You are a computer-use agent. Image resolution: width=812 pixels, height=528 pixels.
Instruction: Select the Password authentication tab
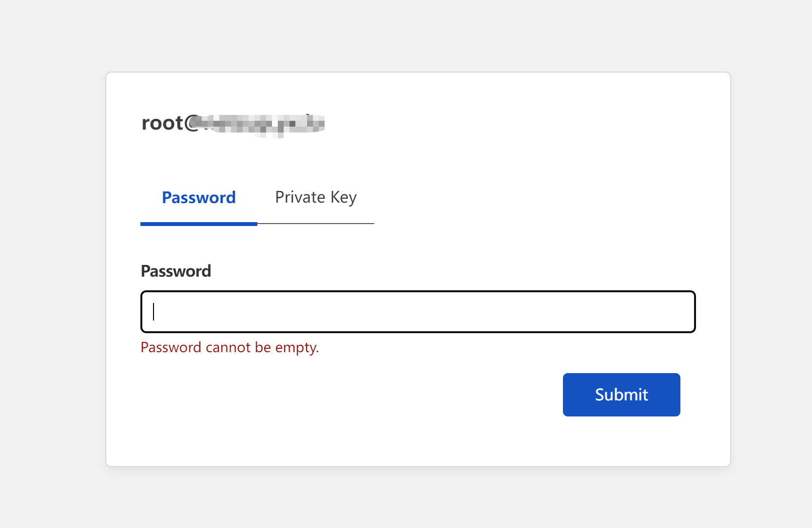199,197
